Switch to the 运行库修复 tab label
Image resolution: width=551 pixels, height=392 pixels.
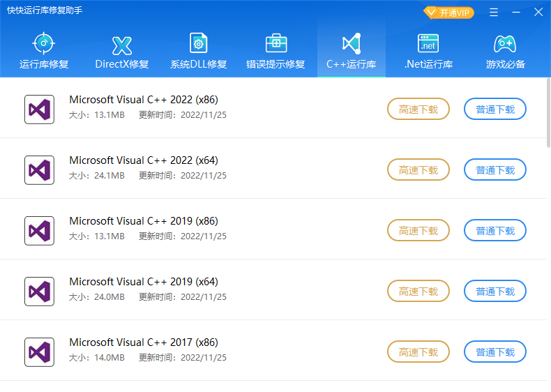44,64
